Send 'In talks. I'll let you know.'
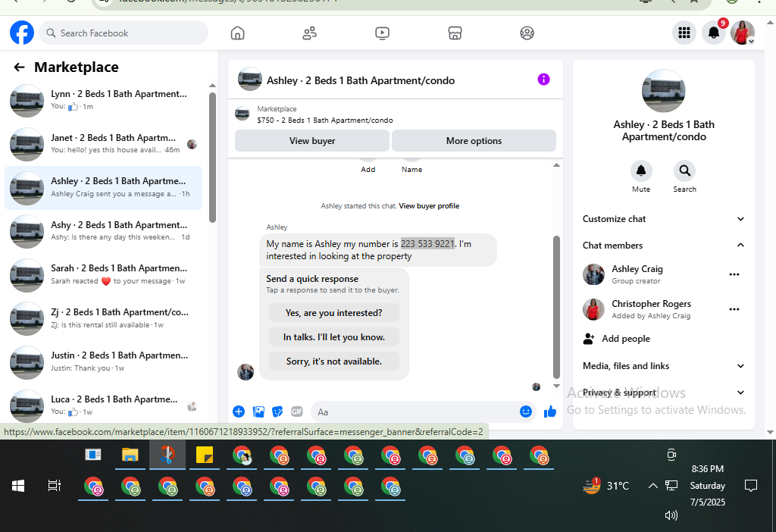This screenshot has height=532, width=776. tap(334, 337)
